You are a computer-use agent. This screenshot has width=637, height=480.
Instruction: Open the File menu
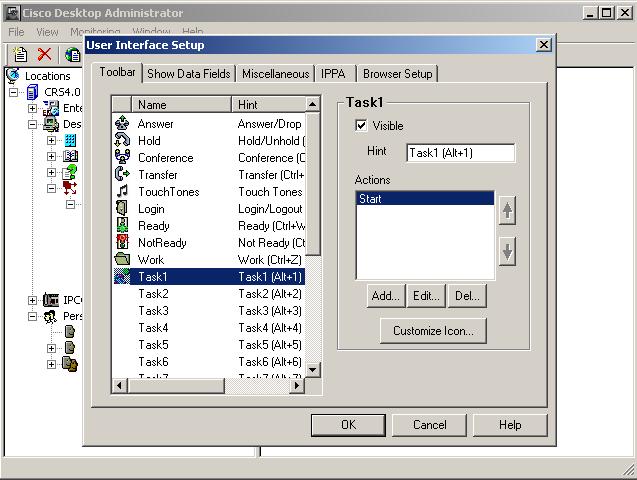pos(16,32)
